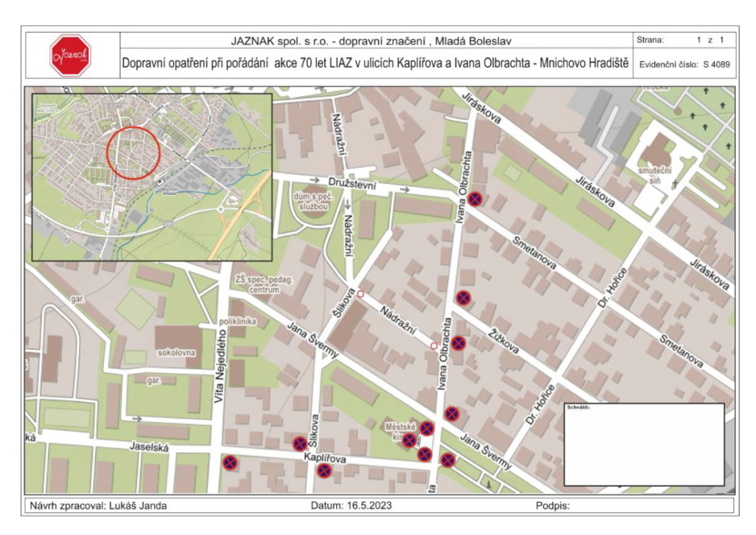Click the no-stopping sign on Vítá Nejedlého street
The height and width of the screenshot is (535, 756).
pyautogui.click(x=230, y=463)
